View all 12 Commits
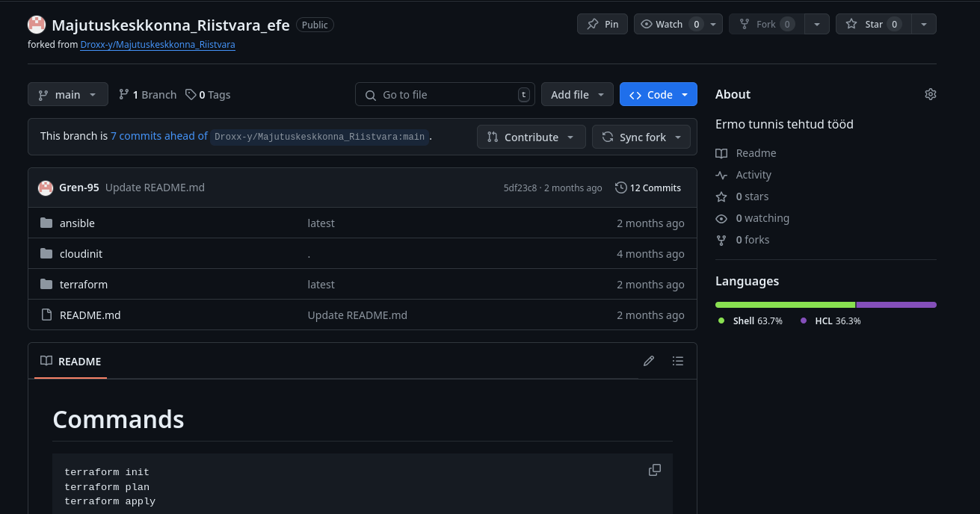This screenshot has height=514, width=980. pyautogui.click(x=648, y=188)
